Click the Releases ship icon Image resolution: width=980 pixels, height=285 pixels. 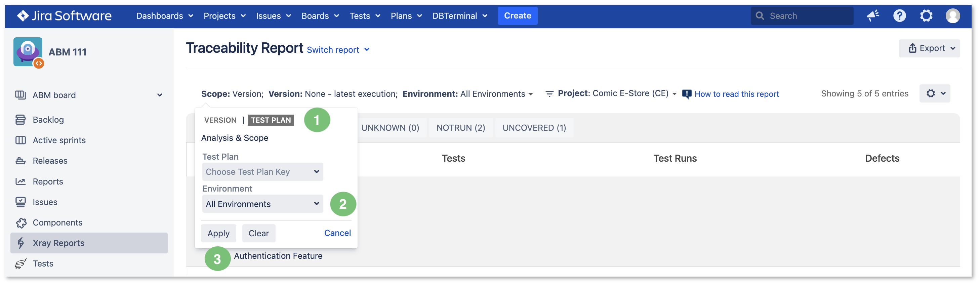pos(21,161)
